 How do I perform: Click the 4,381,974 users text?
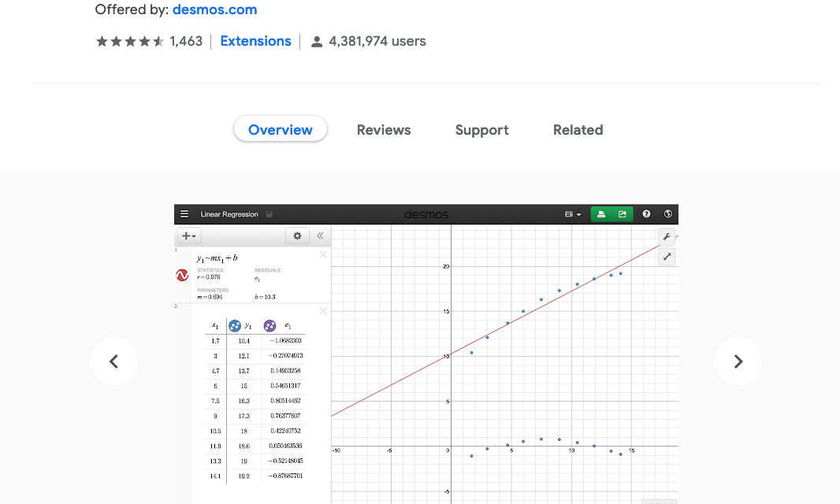(x=377, y=41)
